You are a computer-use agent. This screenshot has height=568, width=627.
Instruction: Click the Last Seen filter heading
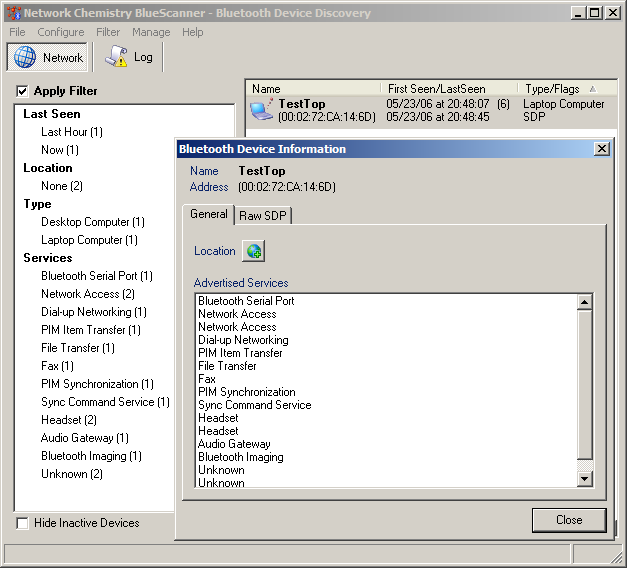(x=52, y=114)
